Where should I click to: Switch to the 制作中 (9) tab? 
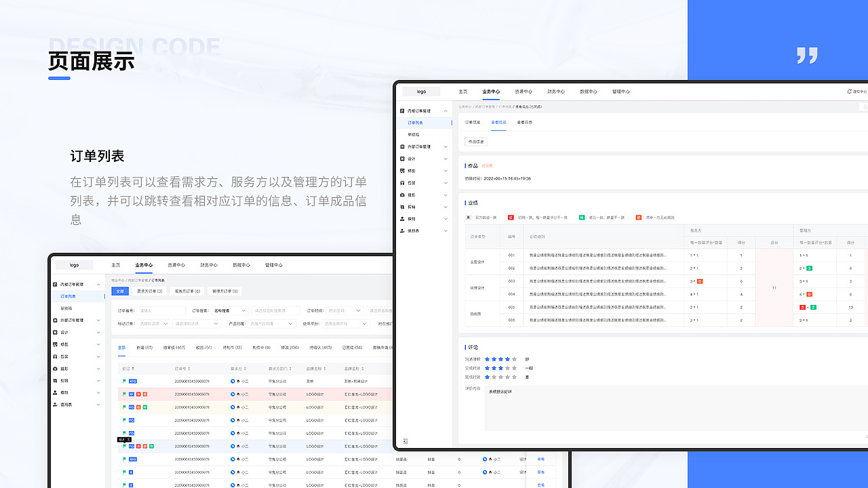261,348
